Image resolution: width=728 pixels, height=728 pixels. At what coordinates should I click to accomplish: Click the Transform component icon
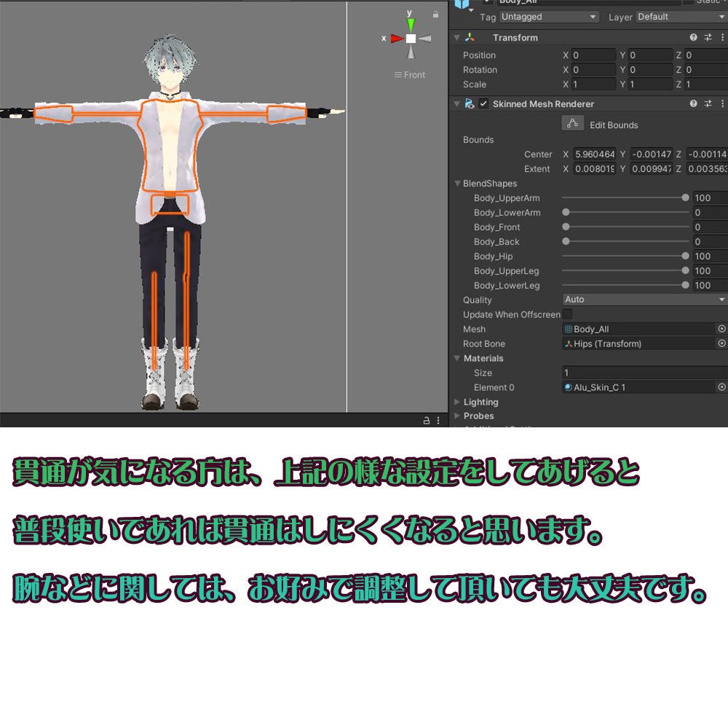point(470,38)
